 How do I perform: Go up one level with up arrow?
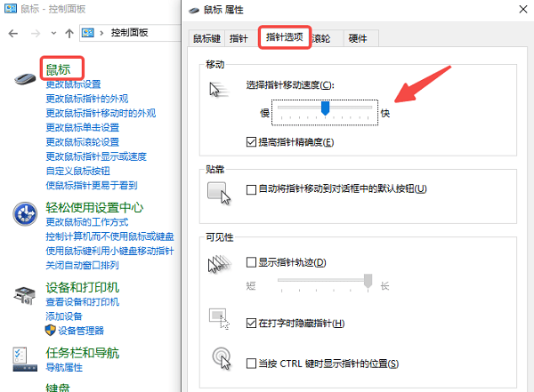(x=69, y=34)
